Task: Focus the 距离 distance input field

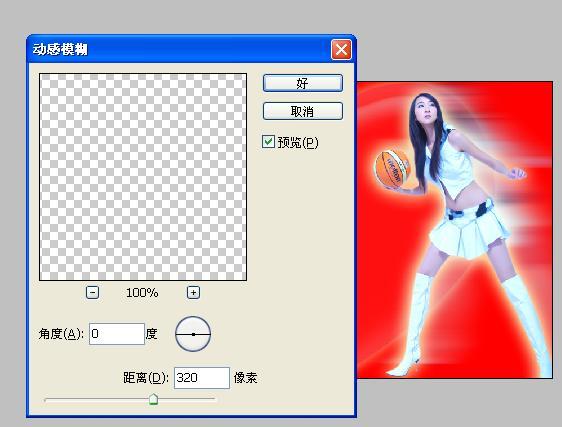Action: tap(202, 378)
